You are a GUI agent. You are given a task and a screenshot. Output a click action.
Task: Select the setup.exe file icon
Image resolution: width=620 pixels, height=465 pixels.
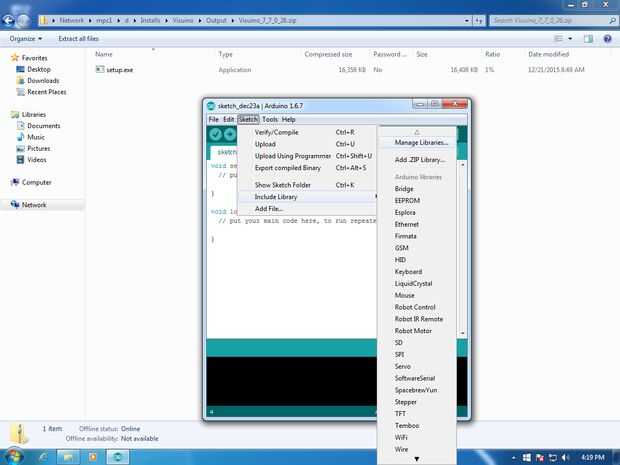point(100,69)
